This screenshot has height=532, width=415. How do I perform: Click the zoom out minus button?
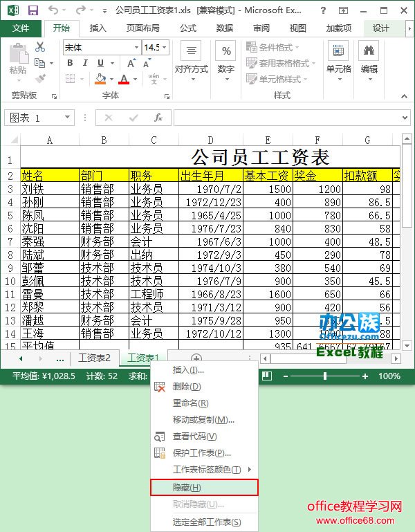(286, 376)
